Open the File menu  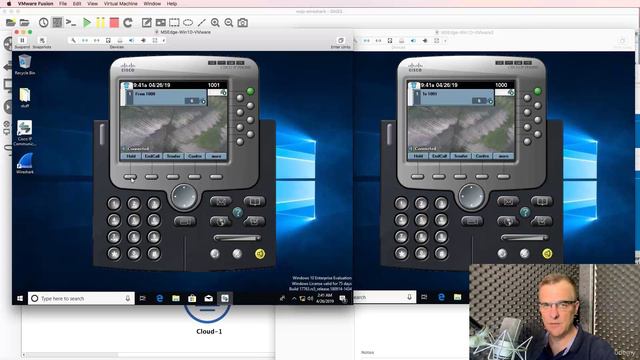pyautogui.click(x=63, y=3)
